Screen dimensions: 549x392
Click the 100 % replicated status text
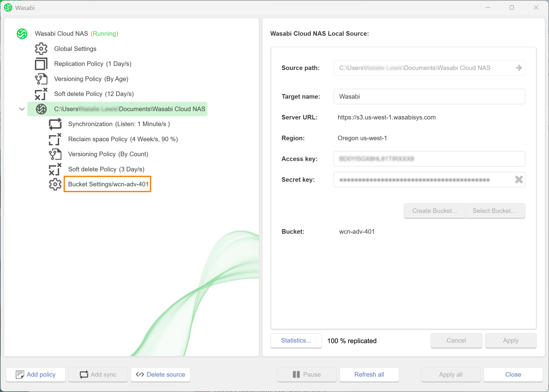[x=352, y=341]
